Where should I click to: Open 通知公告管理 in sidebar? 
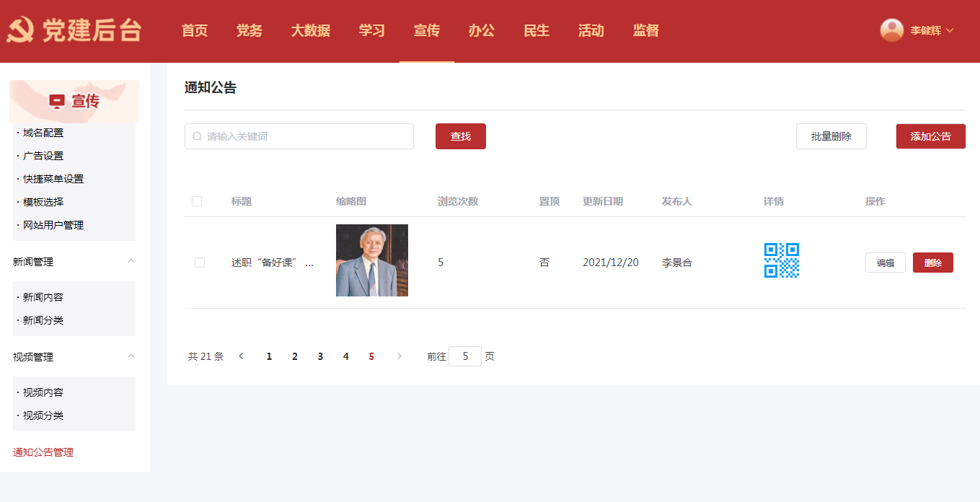(43, 452)
